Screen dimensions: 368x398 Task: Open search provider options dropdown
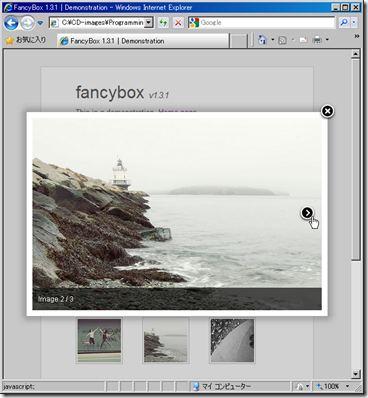[354, 23]
